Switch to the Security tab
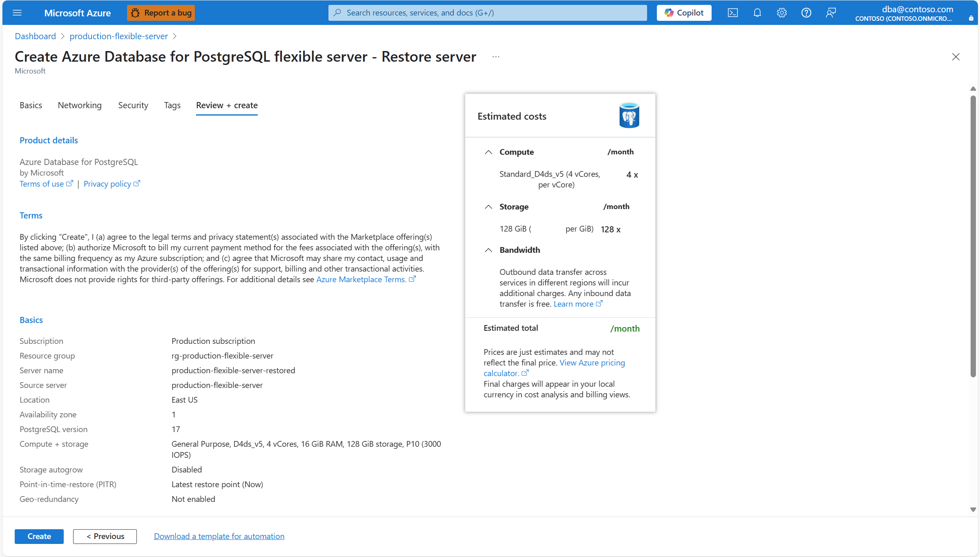The height and width of the screenshot is (557, 980). point(133,105)
